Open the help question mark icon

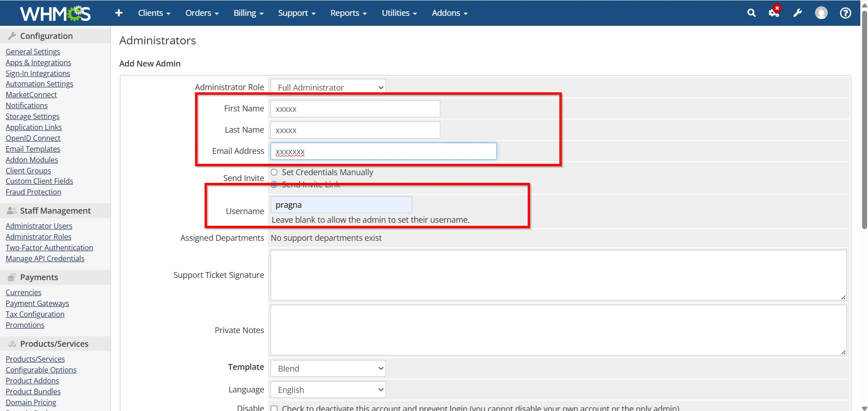[845, 13]
